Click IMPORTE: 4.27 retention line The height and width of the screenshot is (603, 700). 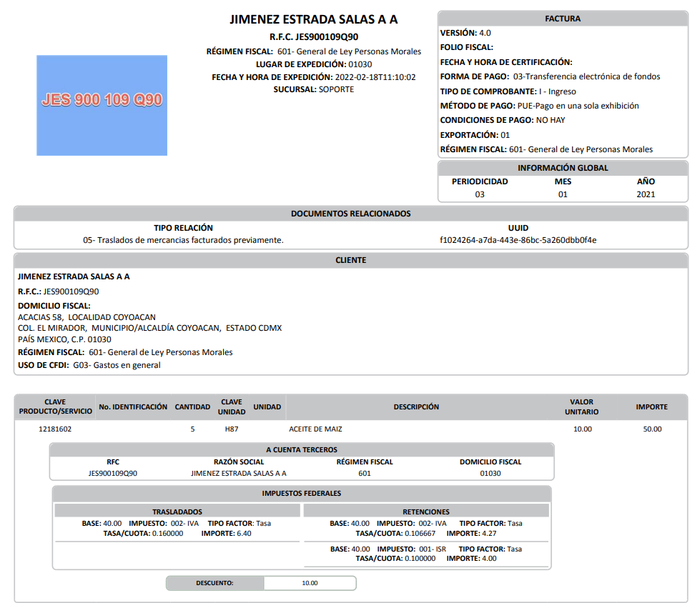471,534
